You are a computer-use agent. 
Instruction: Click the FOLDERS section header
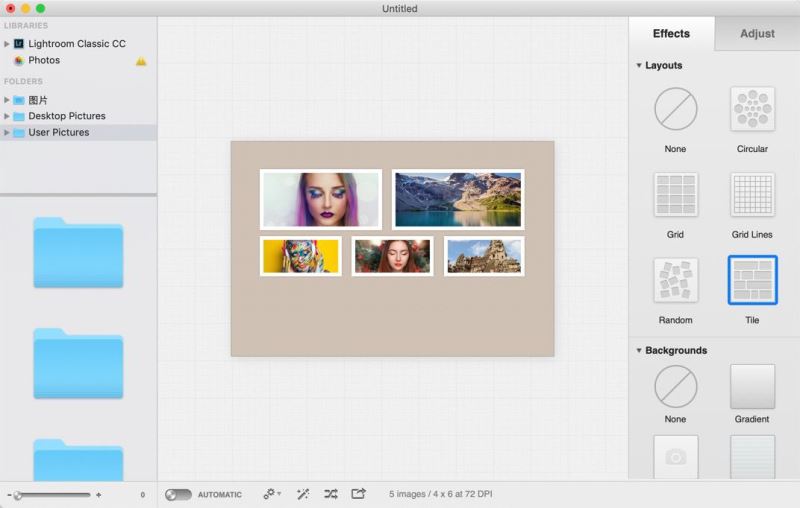pyautogui.click(x=23, y=82)
